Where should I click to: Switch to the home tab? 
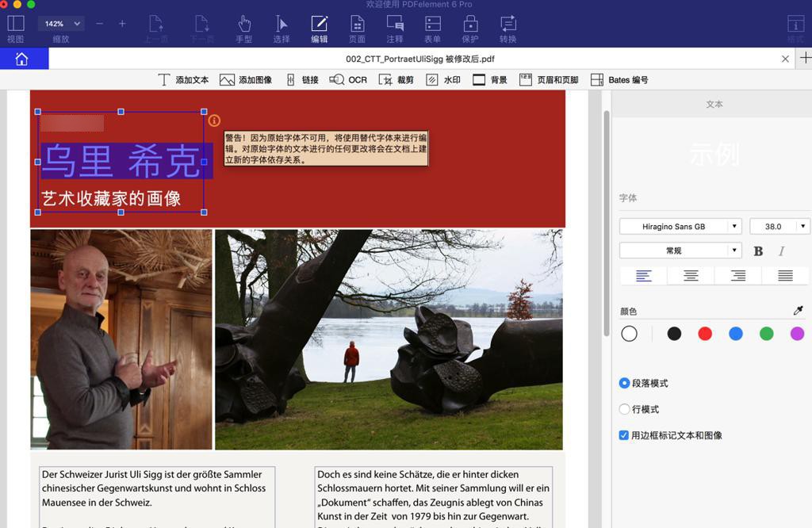(22, 59)
